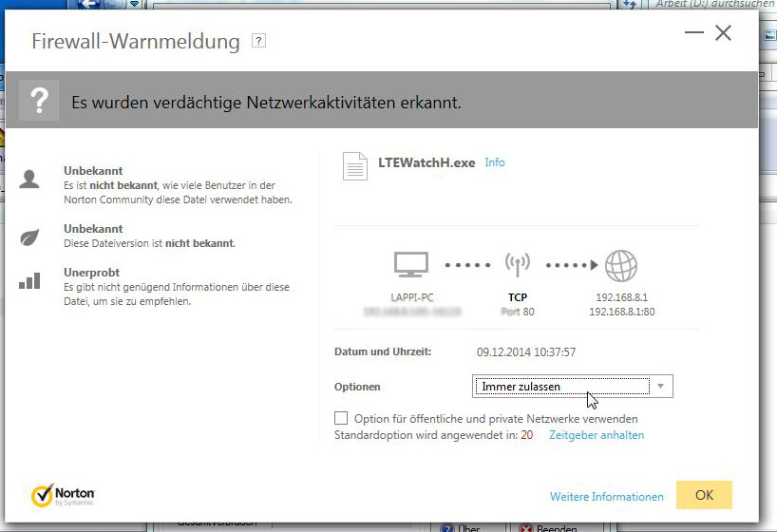
Task: Click the leaf icon next to Dateiversion Unbekannt
Action: [x=29, y=237]
